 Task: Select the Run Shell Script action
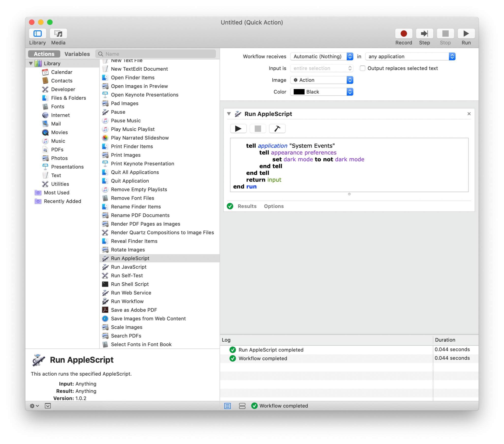[x=159, y=284]
